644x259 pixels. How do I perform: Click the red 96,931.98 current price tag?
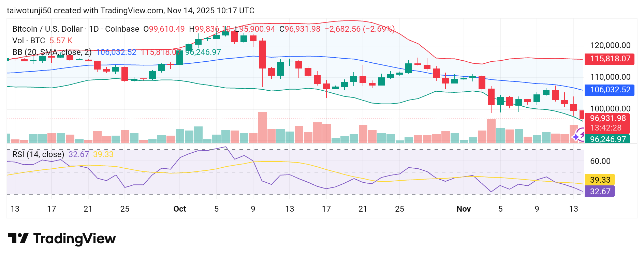click(608, 118)
